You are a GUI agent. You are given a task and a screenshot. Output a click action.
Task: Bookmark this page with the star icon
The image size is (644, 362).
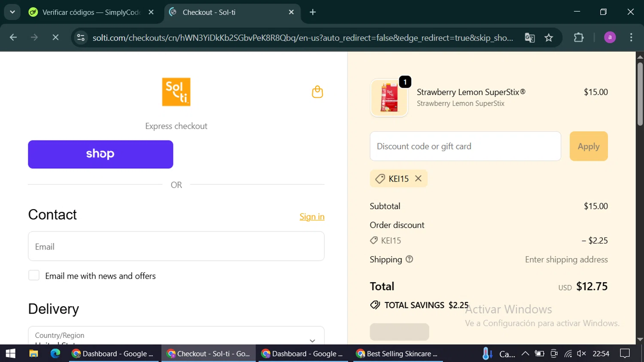click(549, 38)
